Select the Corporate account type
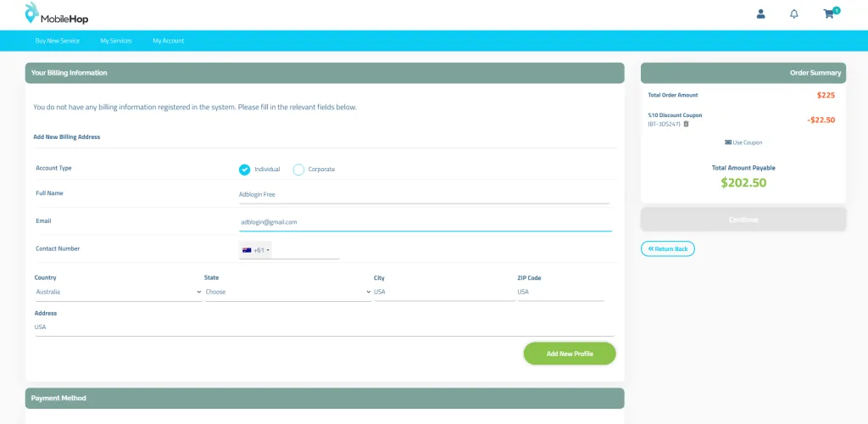 click(x=298, y=170)
